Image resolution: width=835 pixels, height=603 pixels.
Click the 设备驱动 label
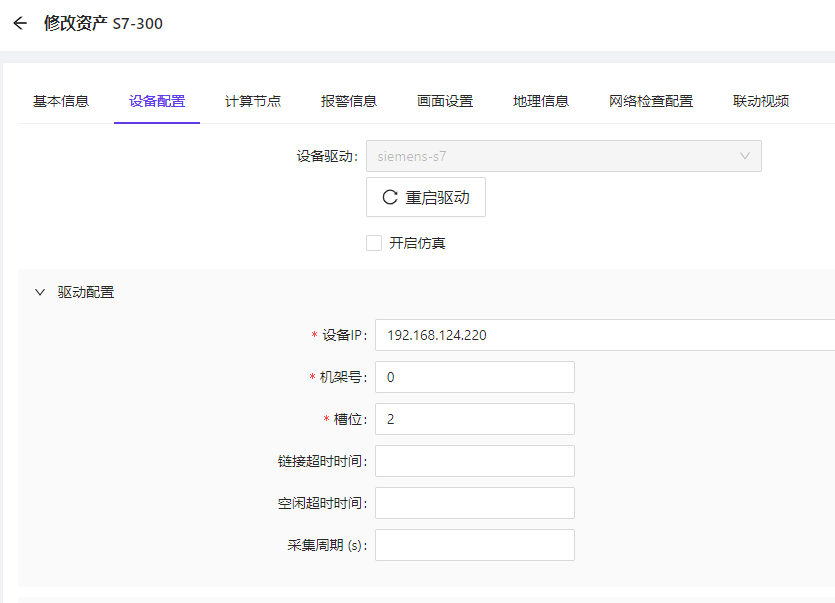point(327,156)
